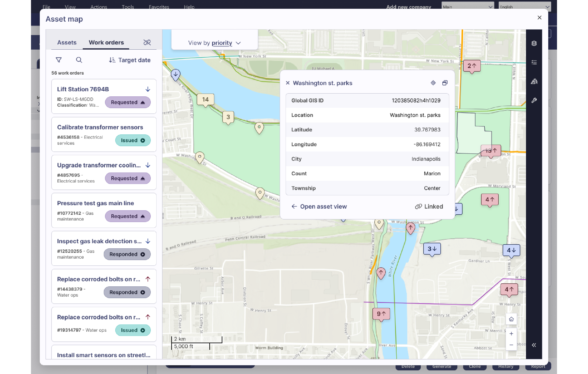Click the pink cluster 4 up near Maryland St
This screenshot has width=588, height=374.
coord(490,200)
